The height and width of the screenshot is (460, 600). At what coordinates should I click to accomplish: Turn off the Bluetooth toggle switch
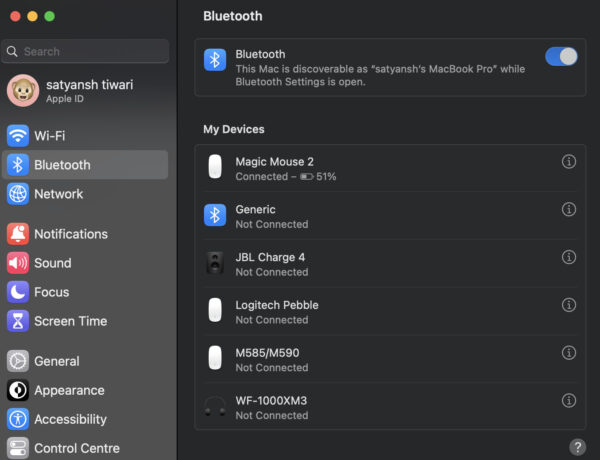(561, 57)
